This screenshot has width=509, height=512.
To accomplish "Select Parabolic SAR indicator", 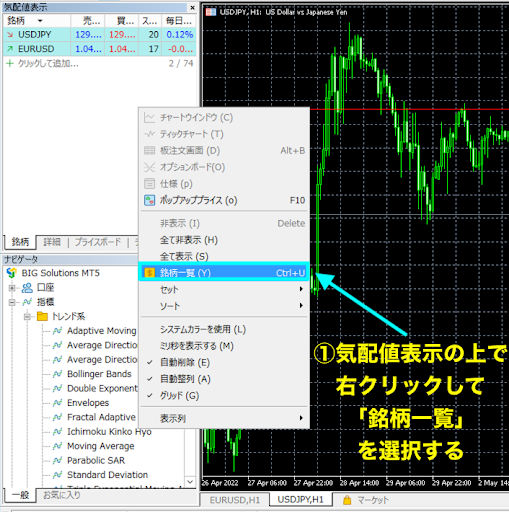I will pos(96,460).
